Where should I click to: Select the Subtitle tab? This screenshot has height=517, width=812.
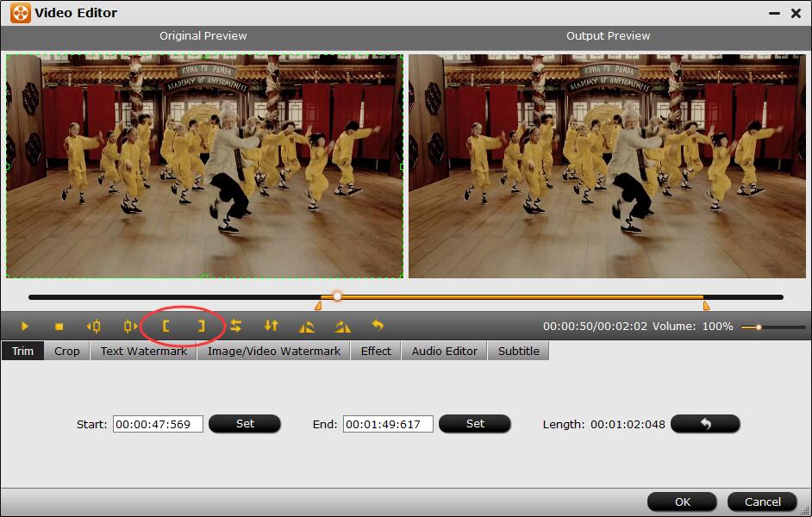point(518,351)
